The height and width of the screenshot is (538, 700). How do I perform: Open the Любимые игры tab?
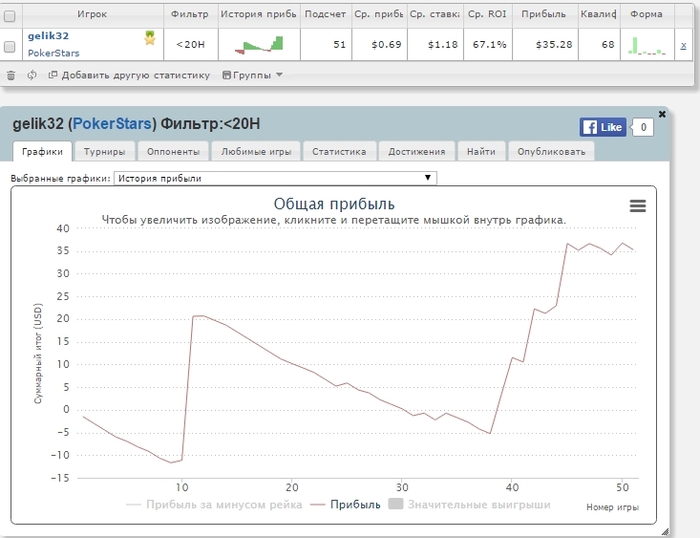(x=256, y=152)
